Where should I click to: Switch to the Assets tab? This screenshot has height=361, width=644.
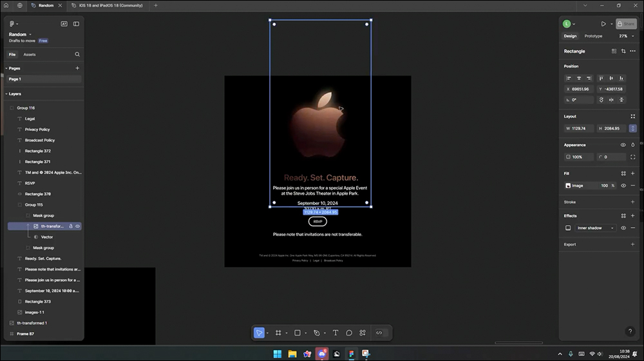tap(29, 54)
